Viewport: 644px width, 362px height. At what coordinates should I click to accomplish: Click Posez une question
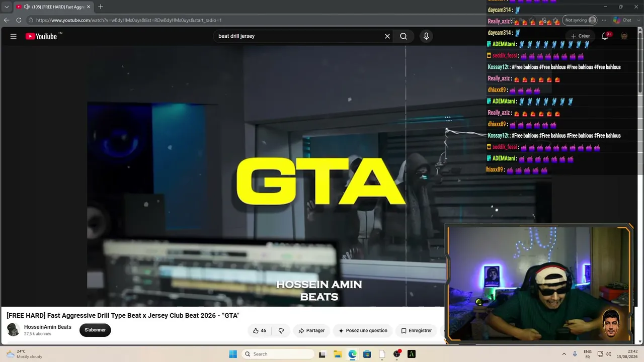[x=363, y=331]
